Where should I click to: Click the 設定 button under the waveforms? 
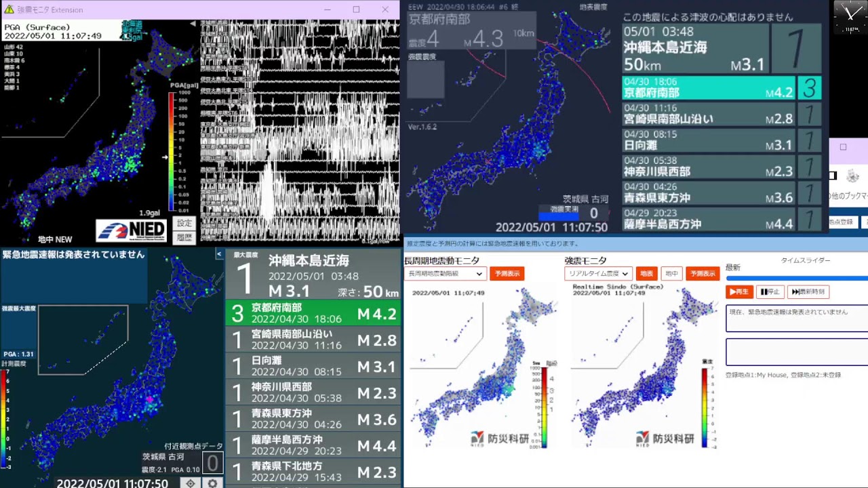point(184,223)
